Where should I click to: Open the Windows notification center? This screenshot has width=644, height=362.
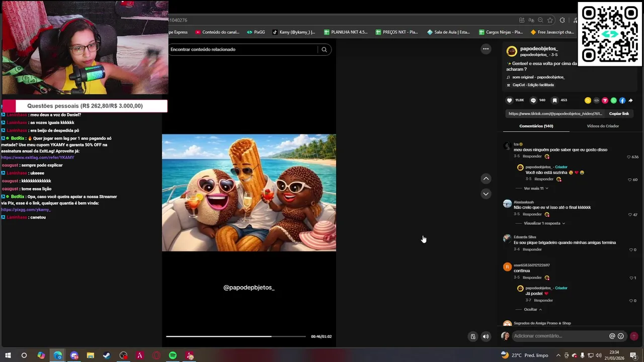[633, 355]
